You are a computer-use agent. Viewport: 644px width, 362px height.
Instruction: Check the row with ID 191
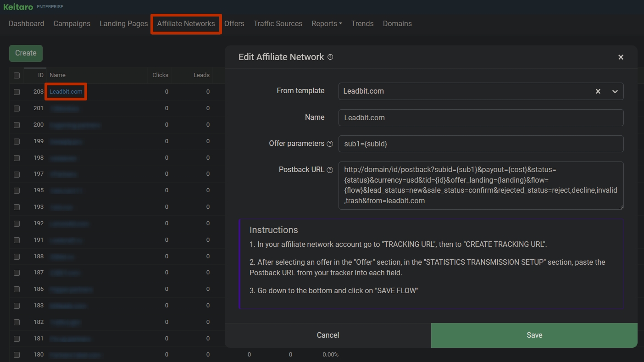pyautogui.click(x=17, y=240)
